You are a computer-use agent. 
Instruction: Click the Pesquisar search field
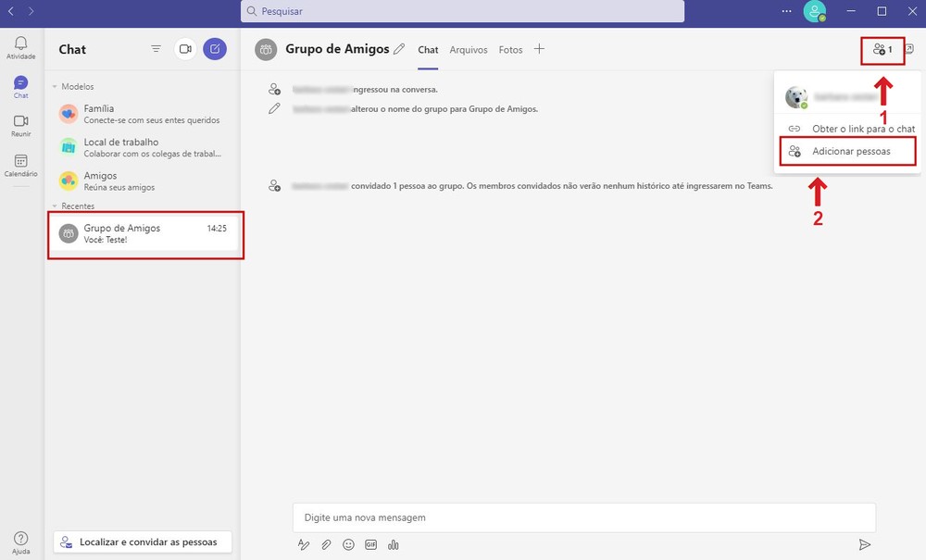coord(463,11)
